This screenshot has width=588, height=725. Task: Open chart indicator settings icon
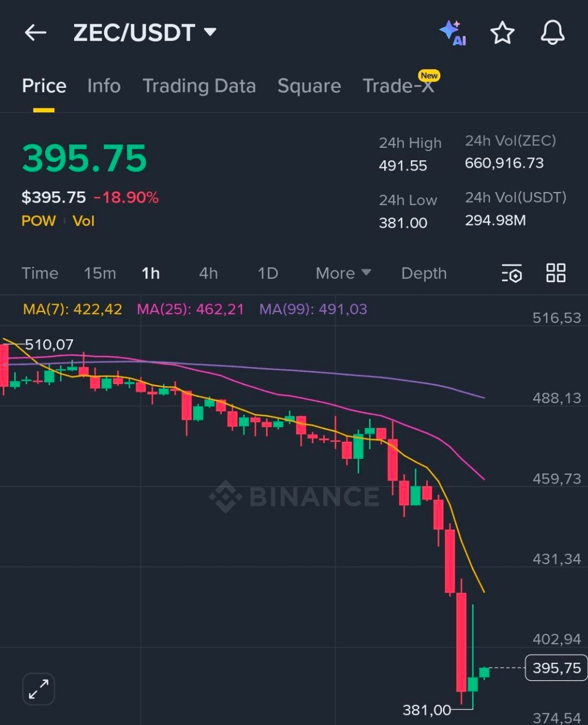coord(512,274)
